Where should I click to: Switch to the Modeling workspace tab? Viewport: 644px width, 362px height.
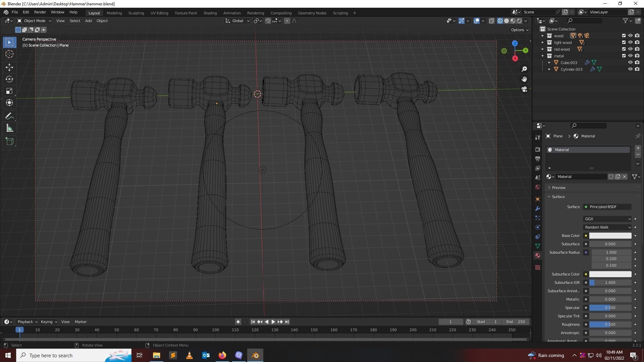point(114,13)
